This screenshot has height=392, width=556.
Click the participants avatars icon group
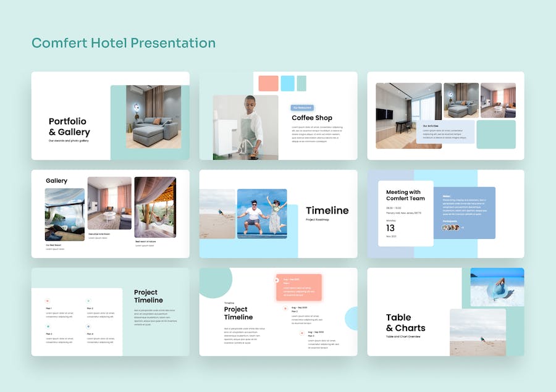tap(451, 228)
